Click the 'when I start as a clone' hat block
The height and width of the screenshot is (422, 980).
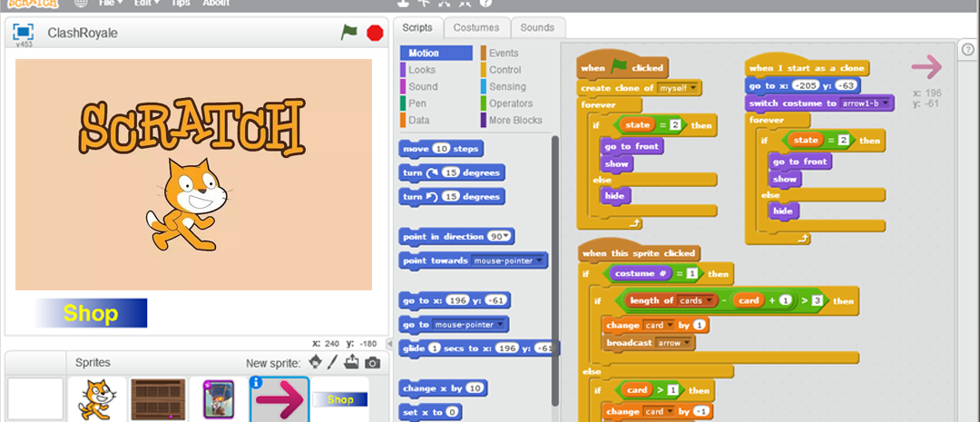(807, 67)
